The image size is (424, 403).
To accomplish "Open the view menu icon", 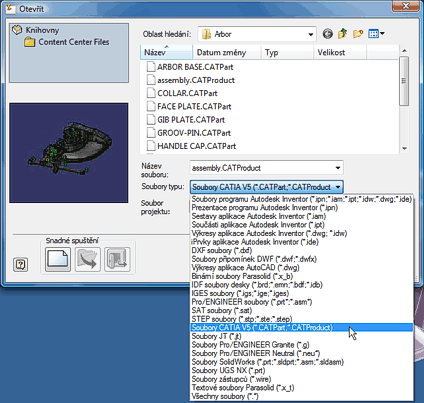I will tap(376, 34).
